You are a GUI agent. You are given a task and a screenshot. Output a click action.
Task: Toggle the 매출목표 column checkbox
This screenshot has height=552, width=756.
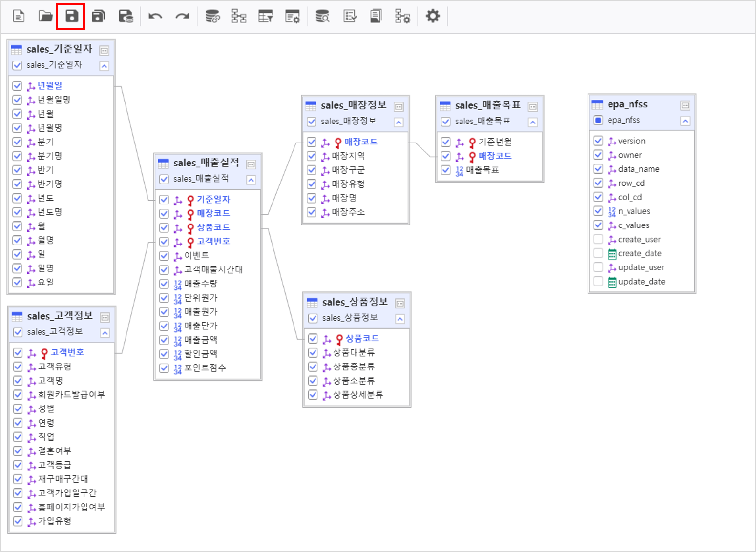(445, 170)
